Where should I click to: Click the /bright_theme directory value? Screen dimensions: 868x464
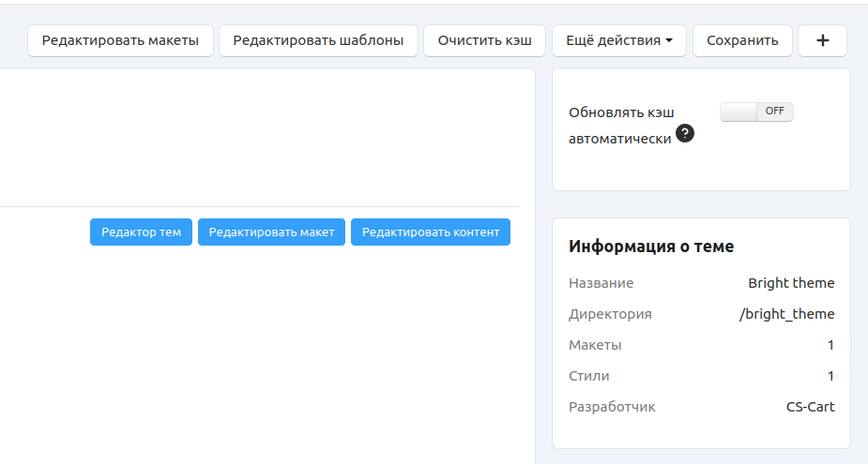[786, 314]
